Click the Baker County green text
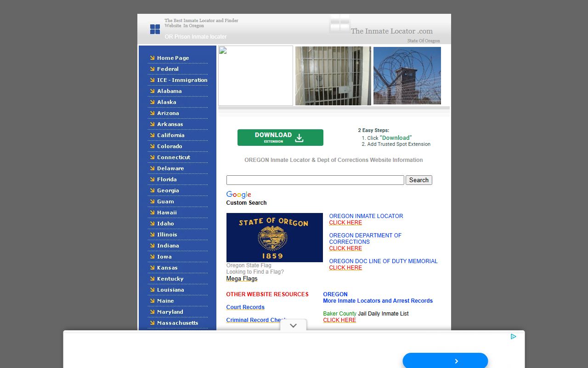This screenshot has height=368, width=588. [x=339, y=314]
